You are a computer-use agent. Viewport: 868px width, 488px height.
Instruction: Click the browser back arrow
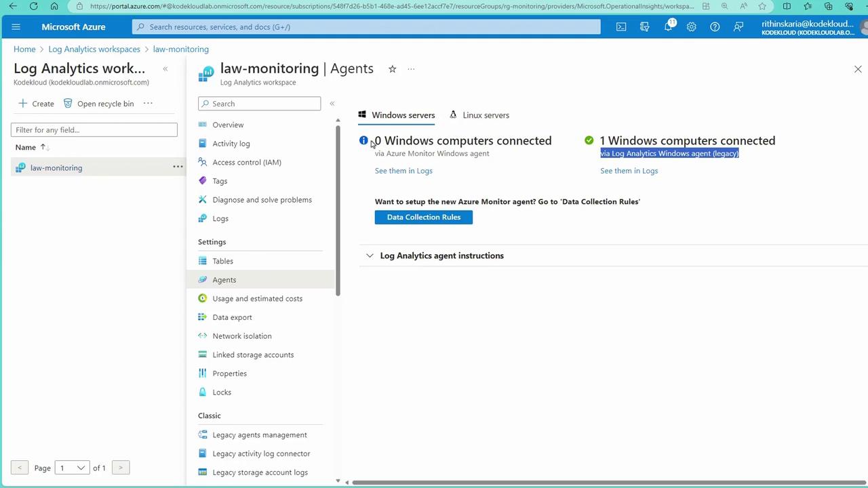click(x=13, y=6)
